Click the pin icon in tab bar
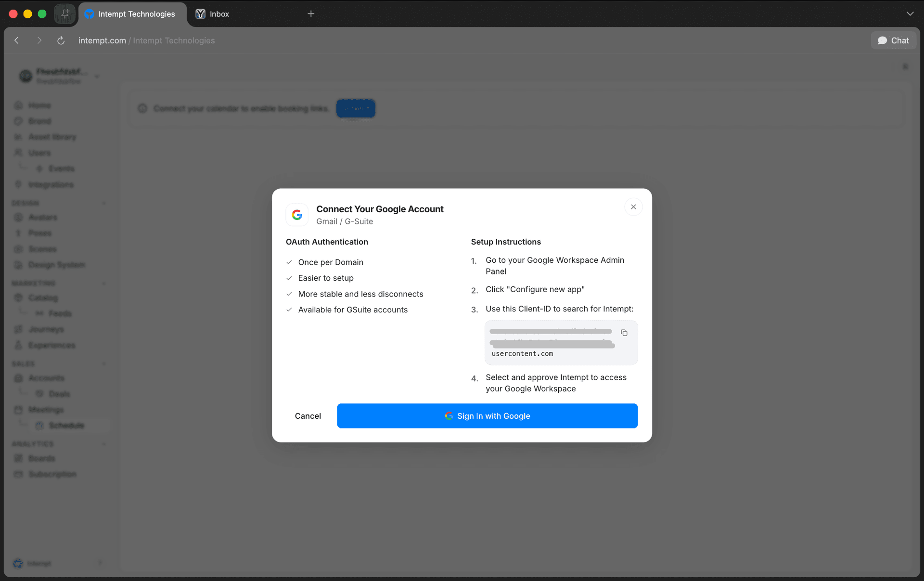Viewport: 924px width, 581px height. 65,14
